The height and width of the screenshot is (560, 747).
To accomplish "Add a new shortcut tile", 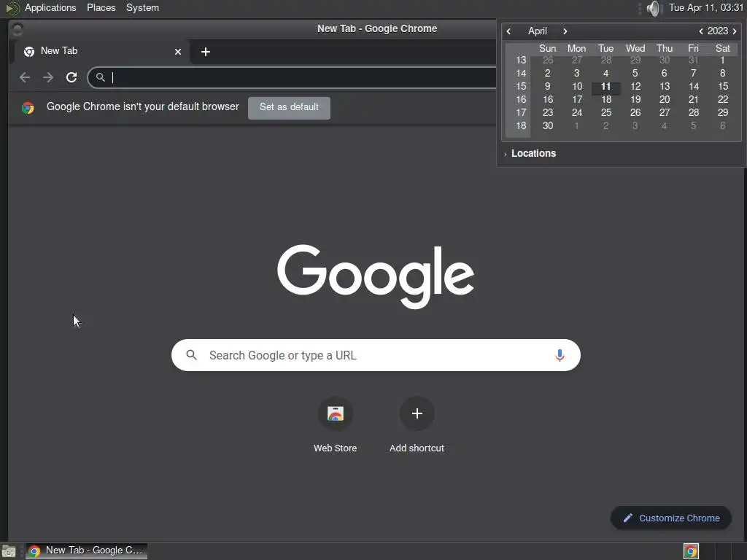I will click(x=417, y=424).
